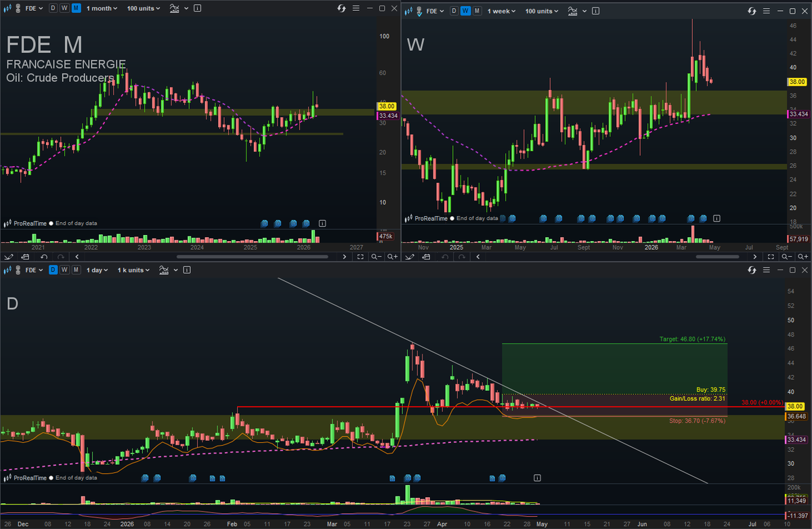Refresh daily chart with sync icon

(x=752, y=270)
